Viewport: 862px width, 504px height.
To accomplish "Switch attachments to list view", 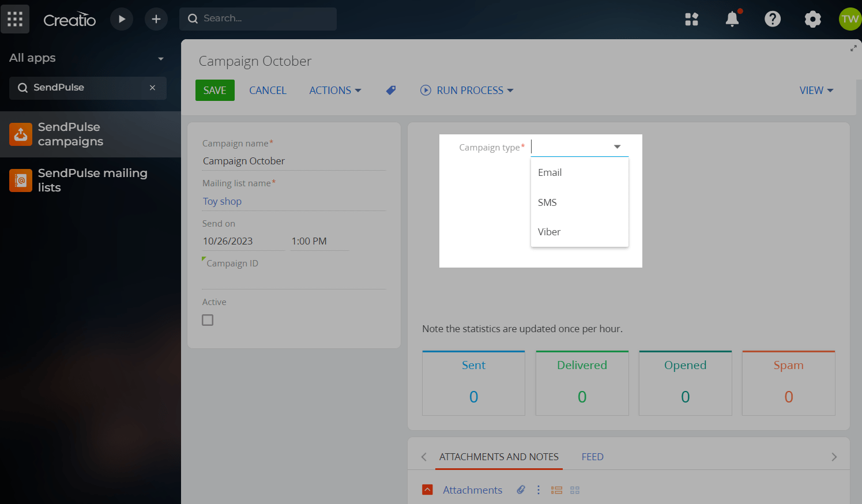I will (x=556, y=490).
